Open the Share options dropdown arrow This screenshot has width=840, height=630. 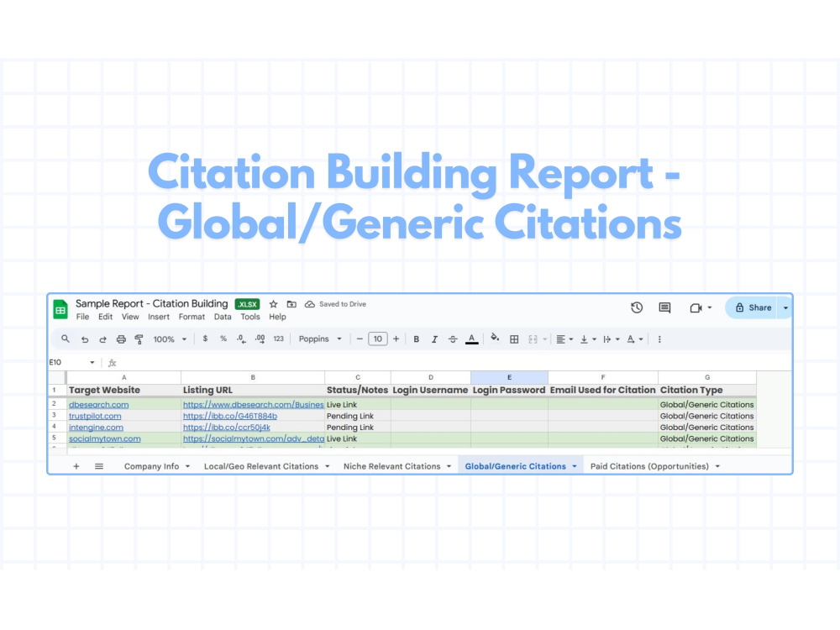coord(785,307)
